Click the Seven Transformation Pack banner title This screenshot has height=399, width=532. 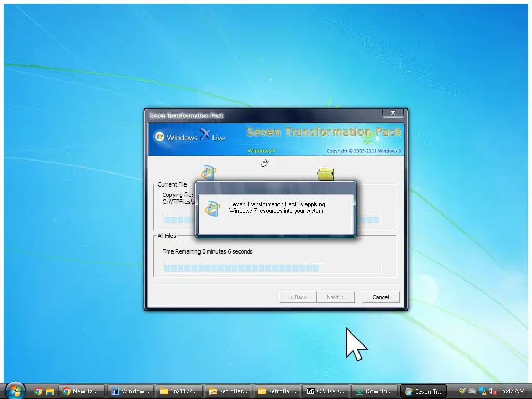(324, 131)
